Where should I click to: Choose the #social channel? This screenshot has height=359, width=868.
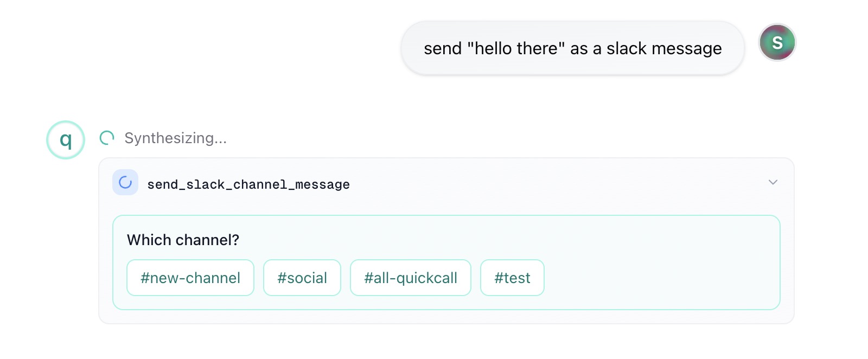[302, 278]
